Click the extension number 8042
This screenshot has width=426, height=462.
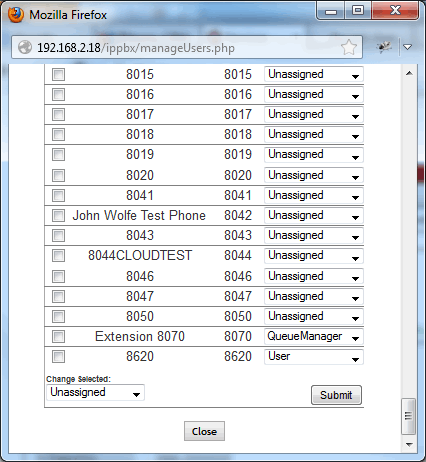coord(238,215)
